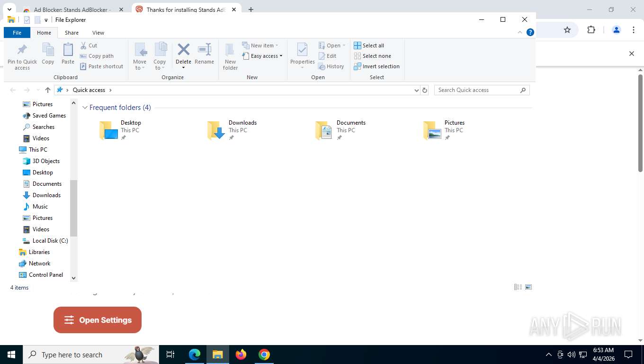Open Microsoft Edge from taskbar

(x=195, y=355)
